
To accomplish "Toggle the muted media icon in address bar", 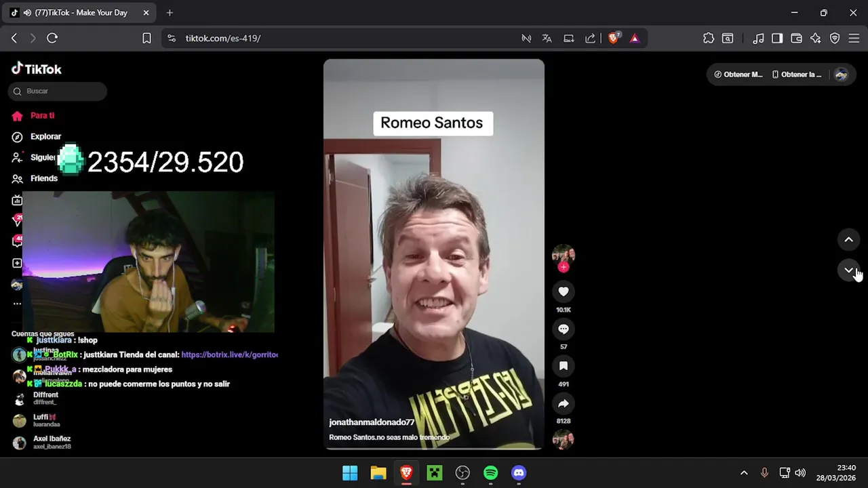I will tap(526, 38).
